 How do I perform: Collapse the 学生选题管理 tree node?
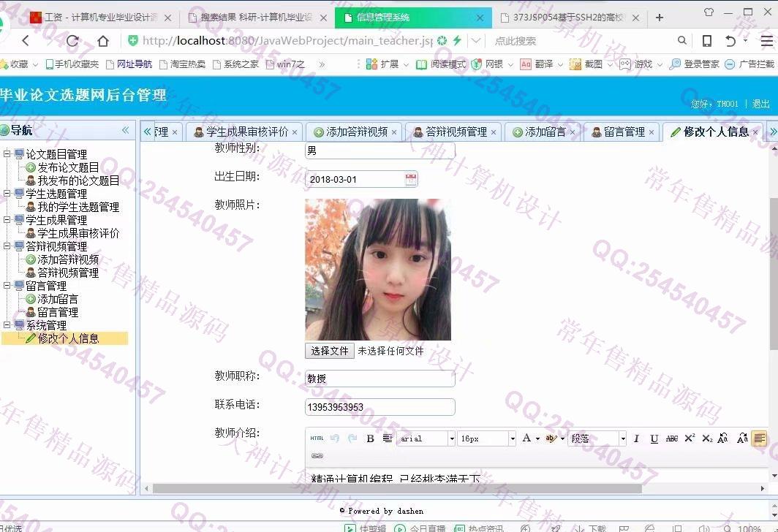[x=7, y=194]
